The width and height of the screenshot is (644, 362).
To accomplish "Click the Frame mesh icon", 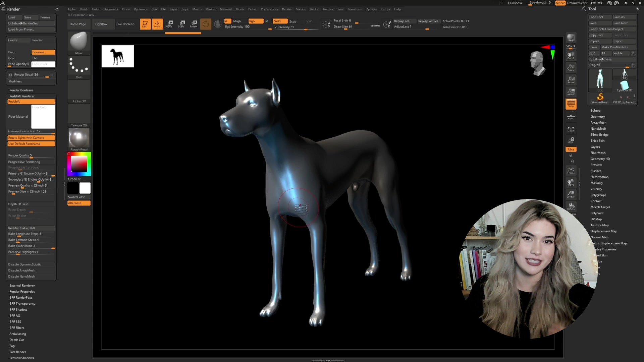I will [x=571, y=170].
